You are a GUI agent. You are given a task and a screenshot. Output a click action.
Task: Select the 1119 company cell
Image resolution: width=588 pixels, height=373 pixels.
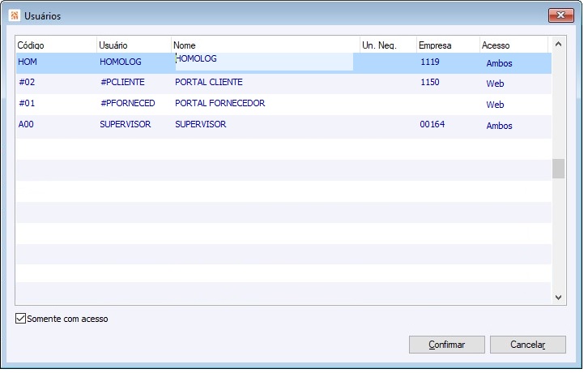(x=430, y=62)
